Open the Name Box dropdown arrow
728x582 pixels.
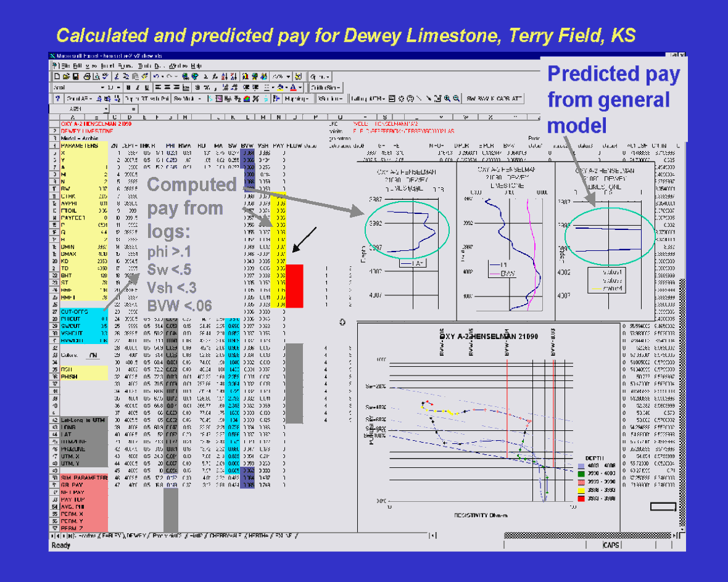[x=105, y=109]
